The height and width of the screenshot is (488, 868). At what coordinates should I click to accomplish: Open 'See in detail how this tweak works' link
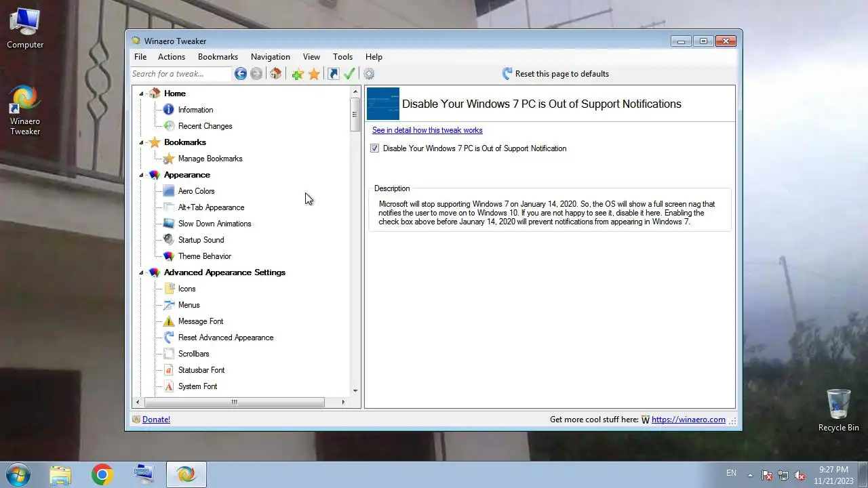427,130
